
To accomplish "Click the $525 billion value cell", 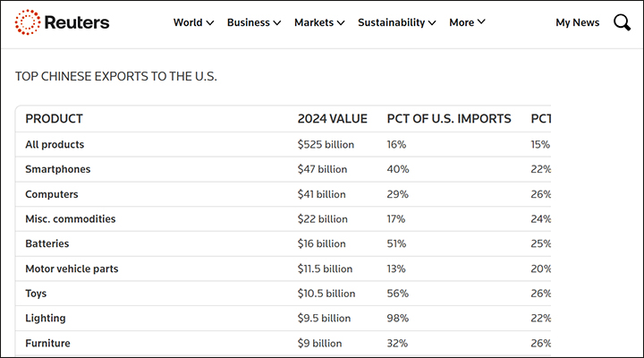I will point(326,144).
